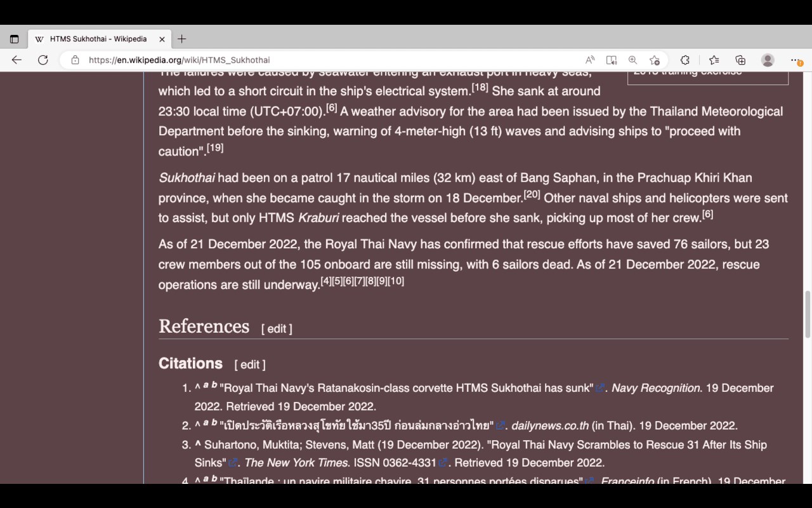This screenshot has height=508, width=812.
Task: Open the zoom control icon
Action: click(x=632, y=60)
